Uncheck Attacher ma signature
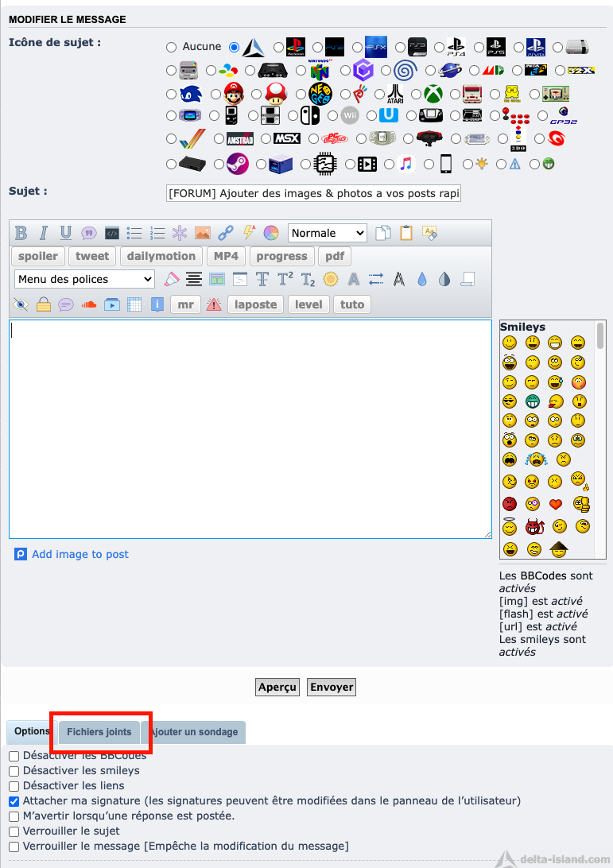This screenshot has width=613, height=868. (x=14, y=801)
